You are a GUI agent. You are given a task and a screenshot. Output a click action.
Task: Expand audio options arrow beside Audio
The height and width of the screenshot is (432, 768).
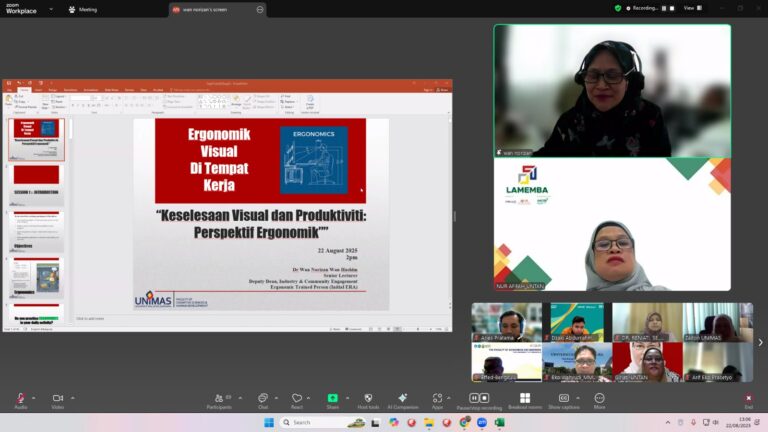(x=34, y=397)
